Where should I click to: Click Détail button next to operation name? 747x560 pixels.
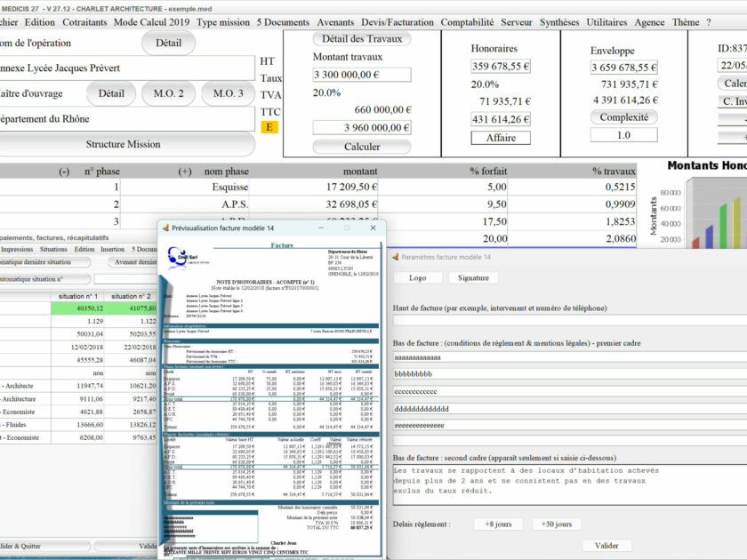pos(168,43)
